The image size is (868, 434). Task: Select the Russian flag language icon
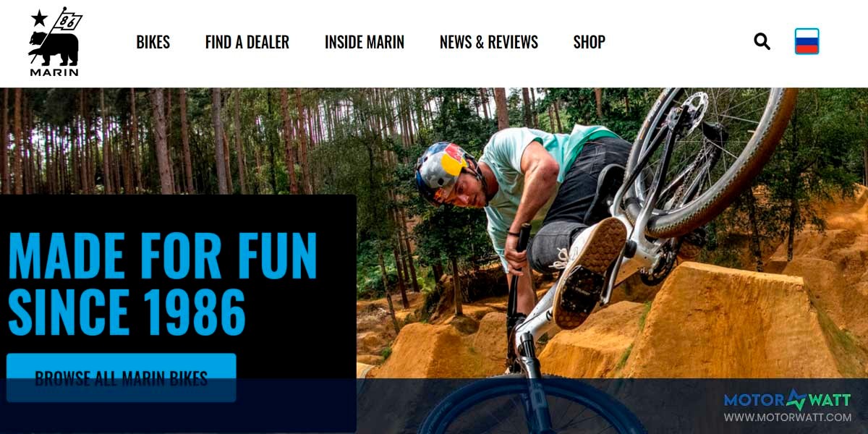807,41
